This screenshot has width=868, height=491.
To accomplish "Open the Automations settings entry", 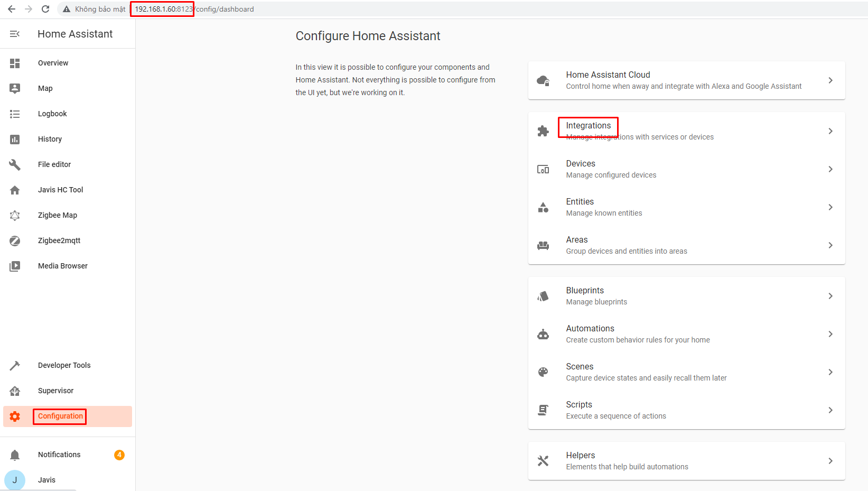I will click(x=687, y=334).
